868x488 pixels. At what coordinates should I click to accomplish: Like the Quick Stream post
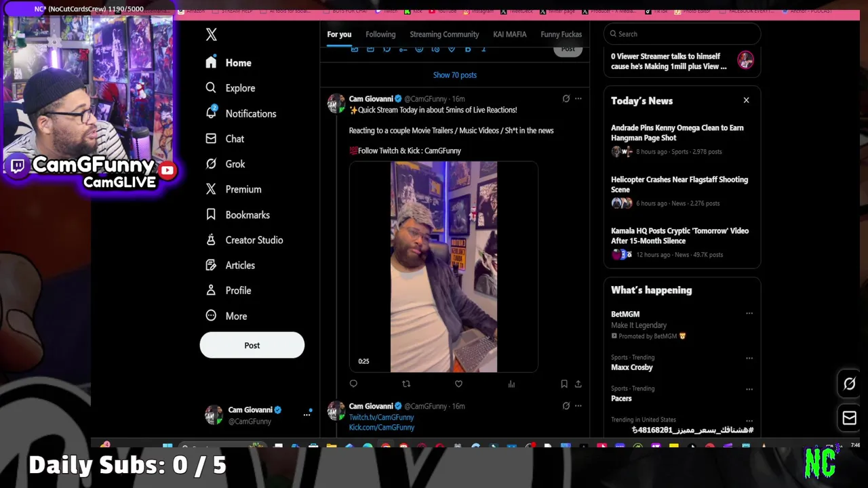click(458, 384)
